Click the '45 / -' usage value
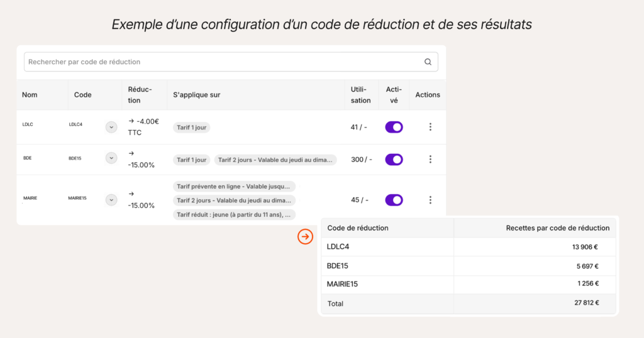This screenshot has width=644, height=338. coord(359,200)
